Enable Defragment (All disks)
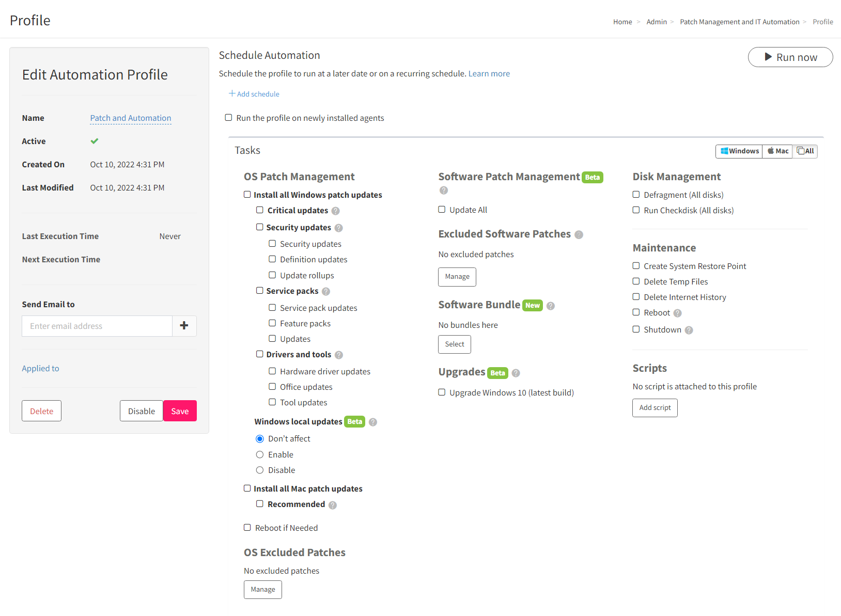The width and height of the screenshot is (841, 616). (x=636, y=195)
